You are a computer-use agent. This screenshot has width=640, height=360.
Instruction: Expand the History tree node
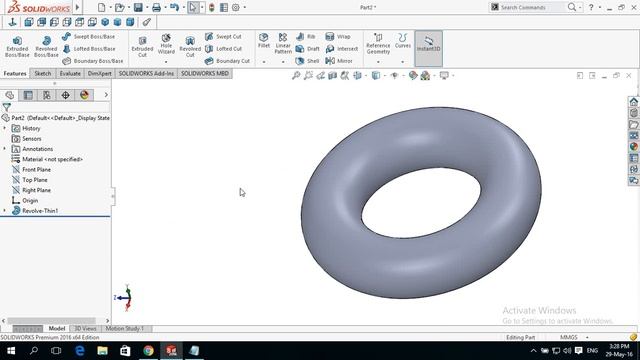5,128
